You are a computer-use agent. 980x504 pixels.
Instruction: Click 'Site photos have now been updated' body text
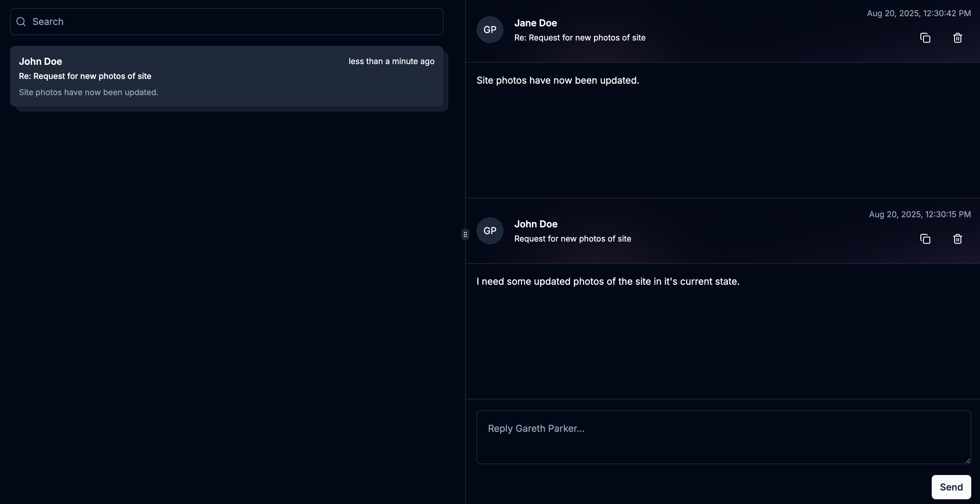[x=558, y=80]
